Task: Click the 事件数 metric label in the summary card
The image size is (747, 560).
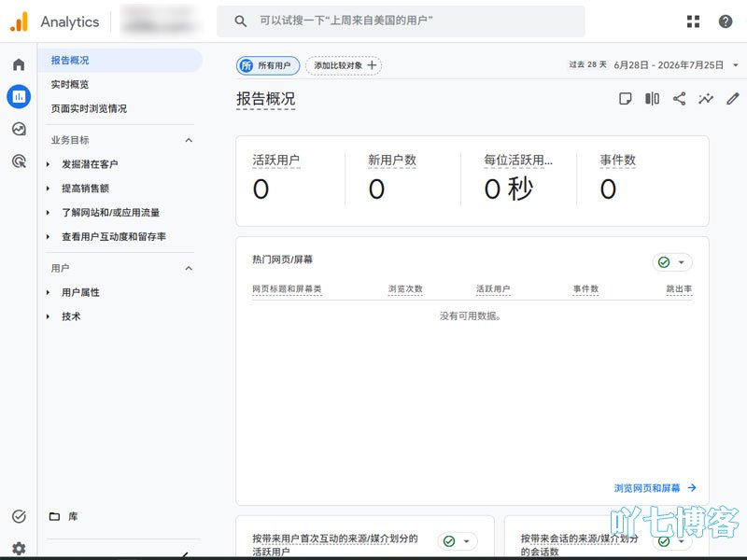Action: click(618, 160)
